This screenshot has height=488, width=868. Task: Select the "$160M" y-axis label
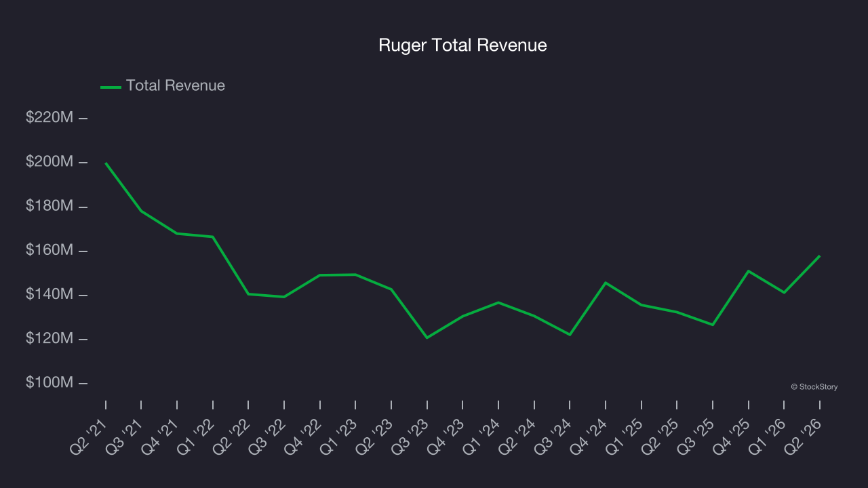pyautogui.click(x=50, y=250)
